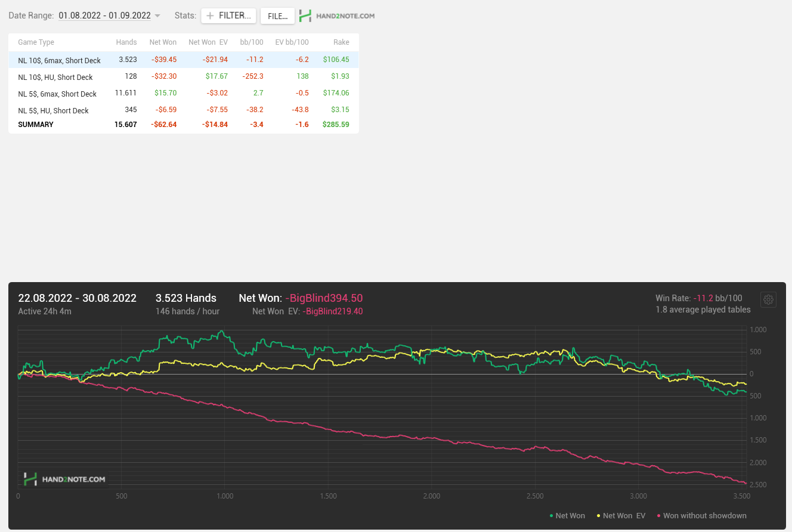Select the NL 5$, HU, Short Deck row
This screenshot has width=792, height=532.
(184, 110)
